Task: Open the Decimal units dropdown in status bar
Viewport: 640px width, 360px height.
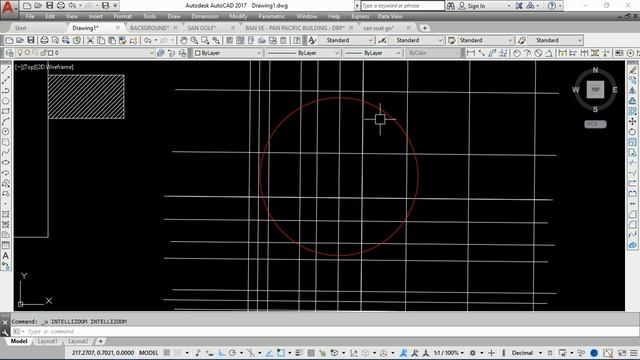Action: [x=526, y=353]
